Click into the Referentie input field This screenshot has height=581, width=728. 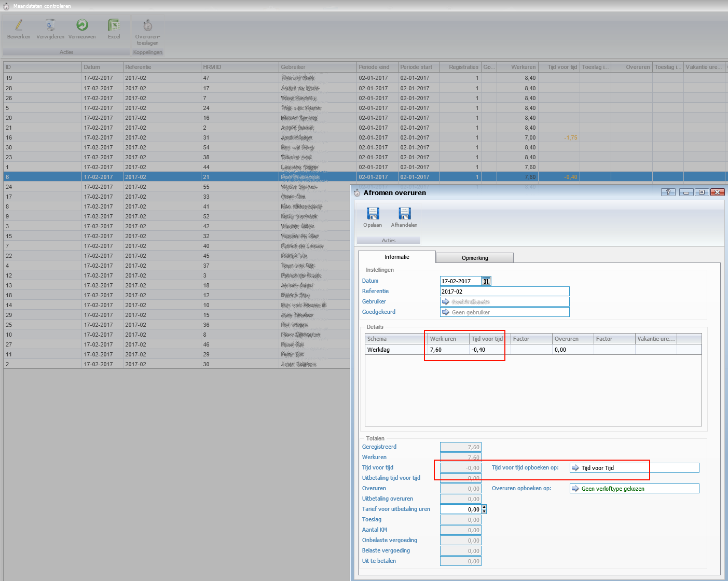[x=504, y=292]
